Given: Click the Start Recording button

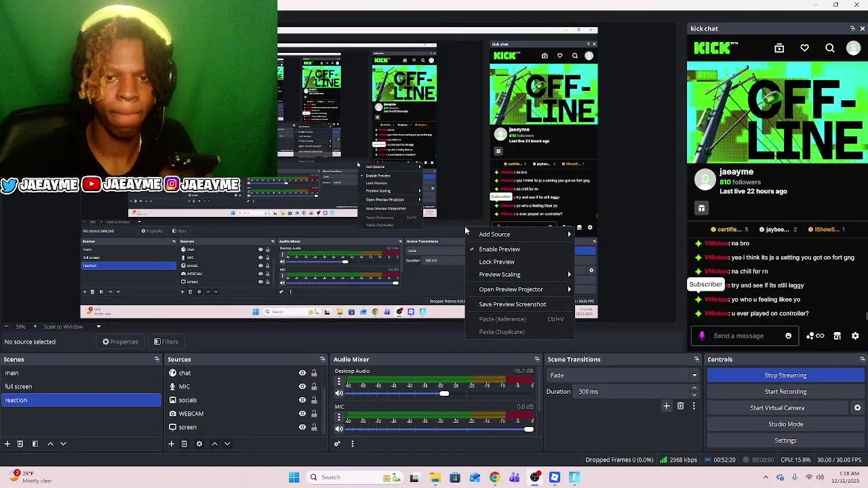Looking at the screenshot, I should coord(786,392).
